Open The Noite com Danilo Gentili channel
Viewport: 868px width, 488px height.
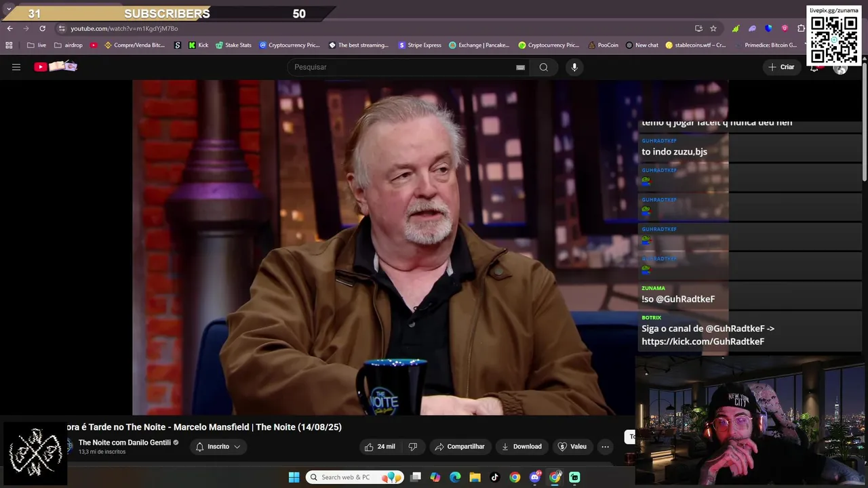(125, 443)
